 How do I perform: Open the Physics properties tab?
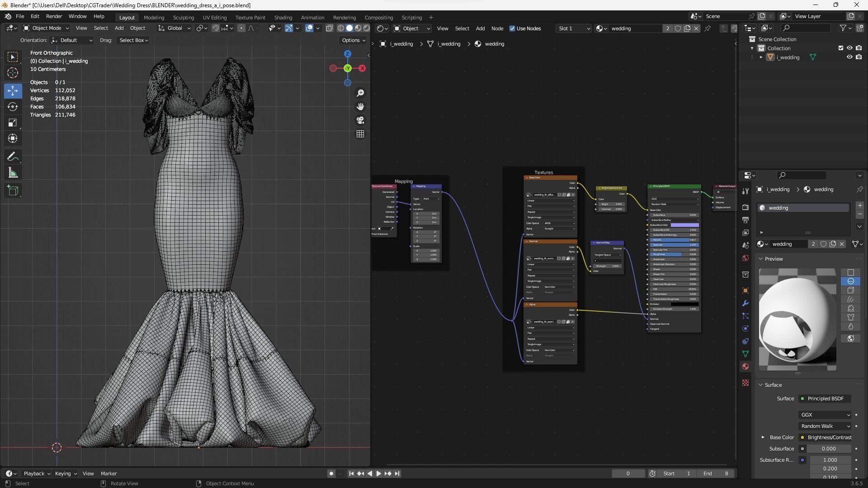pos(745,328)
